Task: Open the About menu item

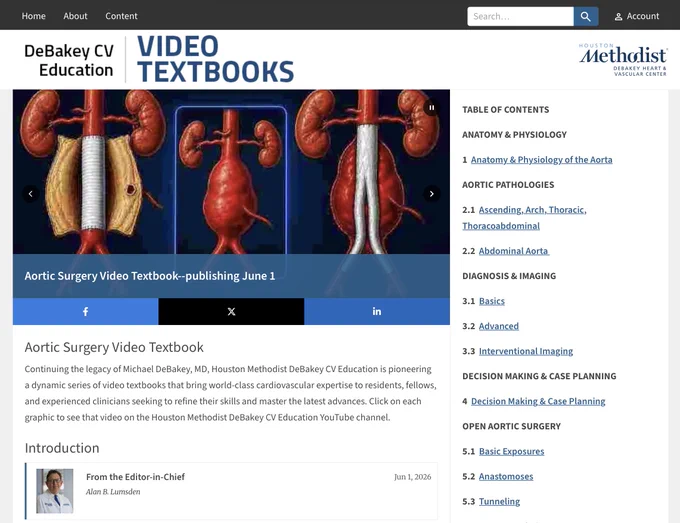Action: click(75, 16)
